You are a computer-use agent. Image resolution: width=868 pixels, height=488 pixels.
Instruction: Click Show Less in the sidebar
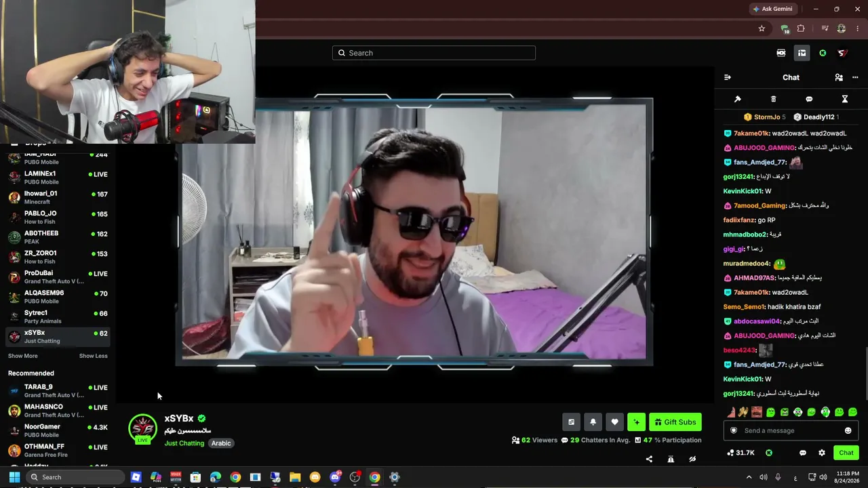pos(93,356)
